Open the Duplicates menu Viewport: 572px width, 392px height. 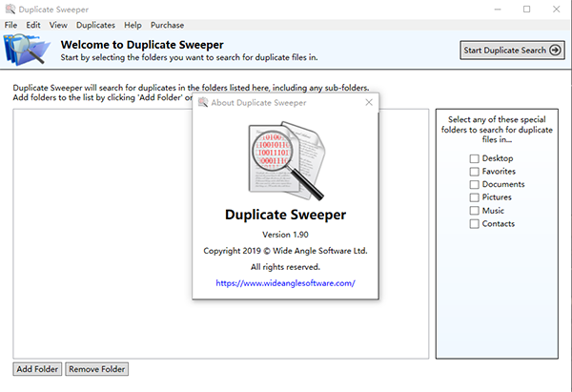click(x=95, y=25)
